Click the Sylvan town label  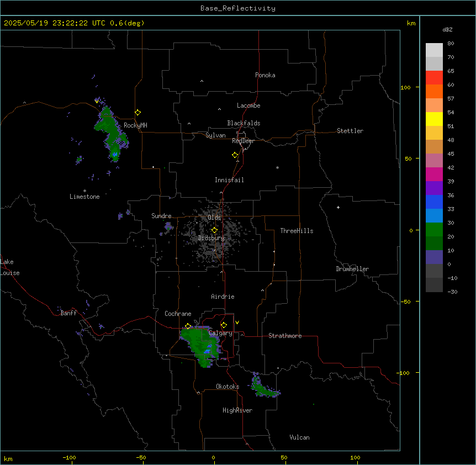(215, 135)
